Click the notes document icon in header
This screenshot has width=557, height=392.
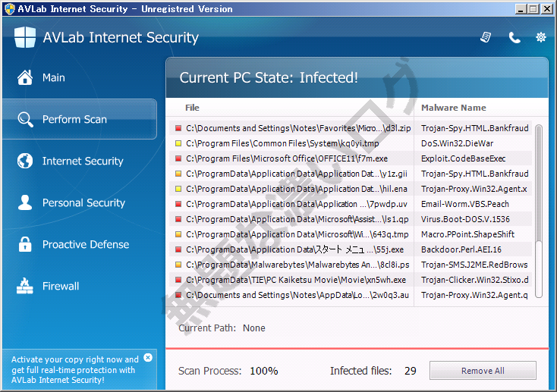click(486, 37)
